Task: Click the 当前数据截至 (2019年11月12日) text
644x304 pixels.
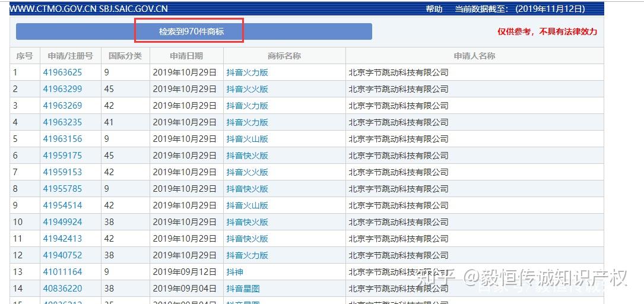Action: coord(520,9)
